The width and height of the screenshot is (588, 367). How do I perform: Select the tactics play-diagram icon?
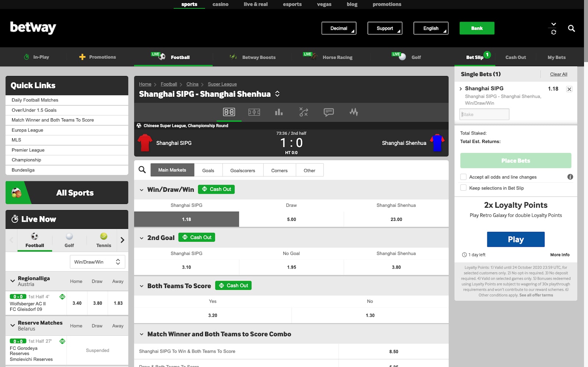click(x=304, y=112)
